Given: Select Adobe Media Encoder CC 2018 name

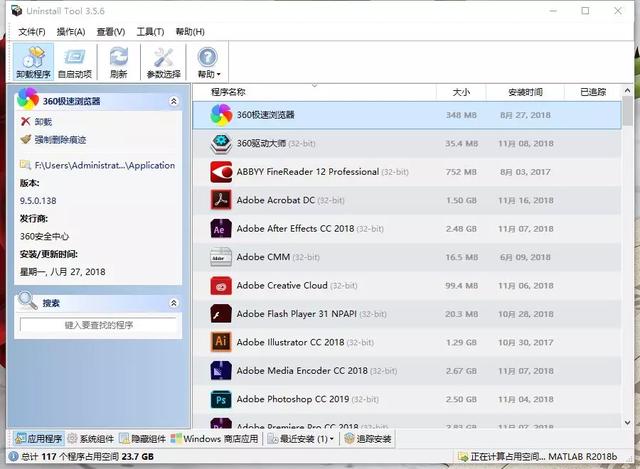Looking at the screenshot, I should [x=302, y=371].
